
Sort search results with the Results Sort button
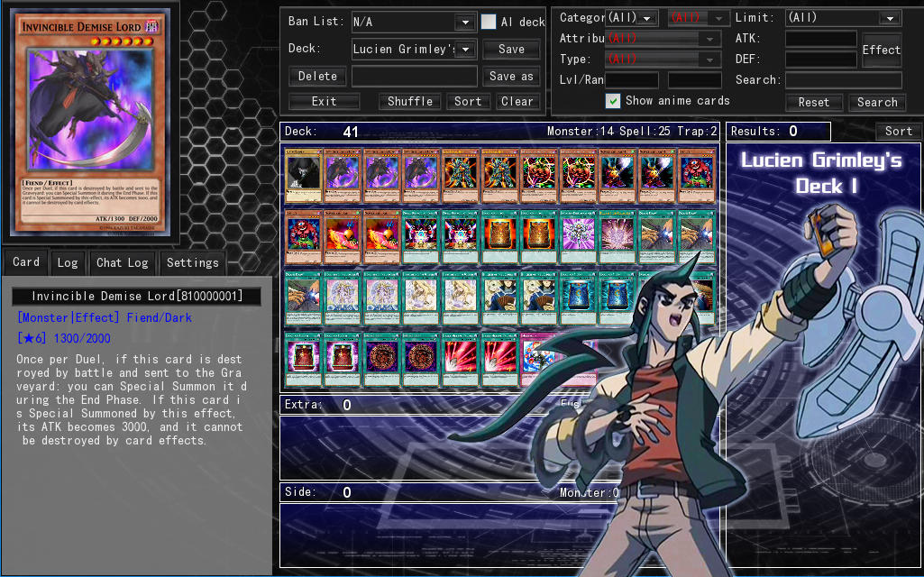point(898,132)
